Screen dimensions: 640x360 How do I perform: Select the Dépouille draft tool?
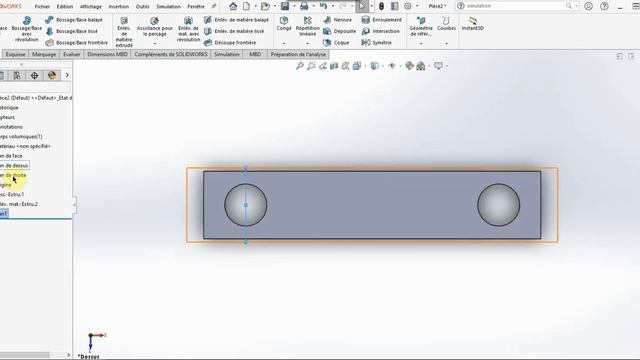pyautogui.click(x=339, y=31)
